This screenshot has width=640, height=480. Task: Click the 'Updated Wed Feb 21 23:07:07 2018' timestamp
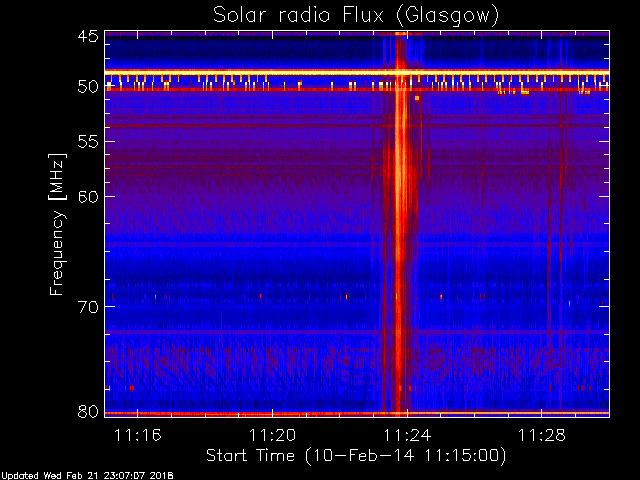tap(87, 476)
